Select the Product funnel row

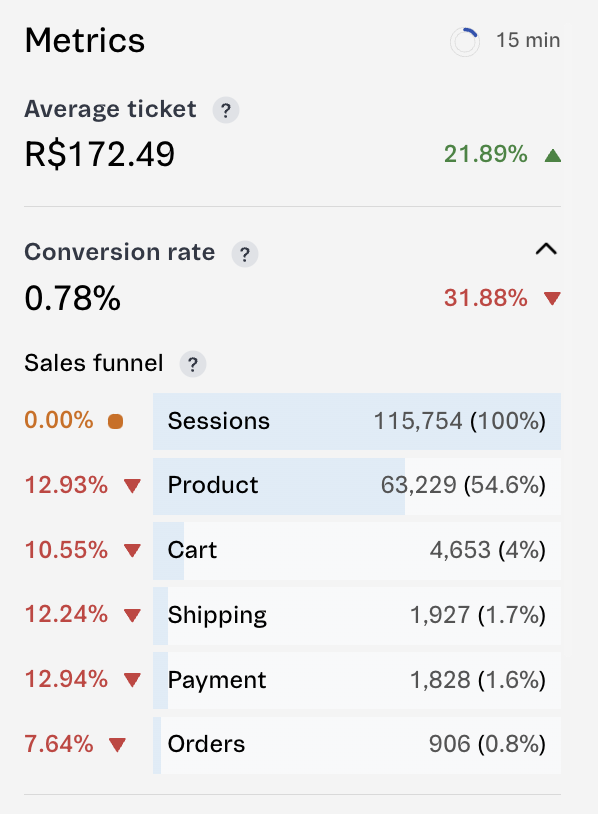(357, 486)
